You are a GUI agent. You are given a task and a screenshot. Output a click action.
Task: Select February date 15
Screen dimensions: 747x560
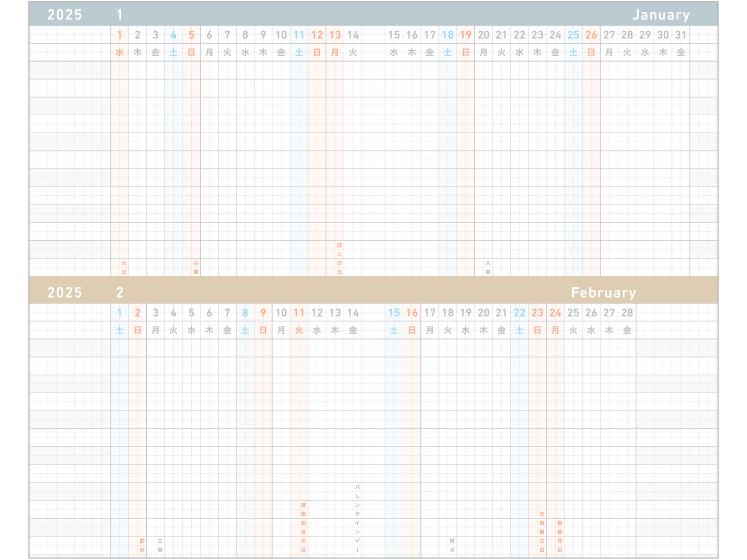tap(394, 313)
